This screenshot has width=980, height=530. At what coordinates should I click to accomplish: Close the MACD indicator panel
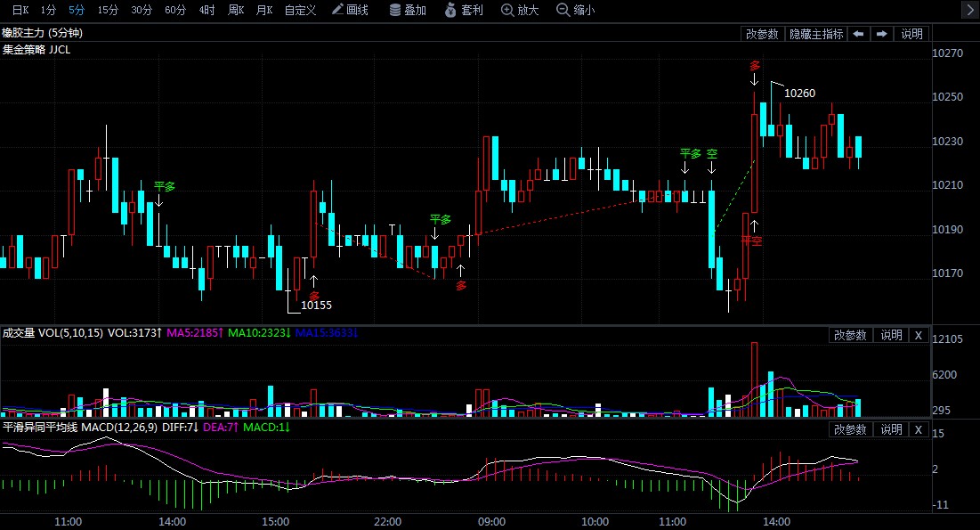pyautogui.click(x=918, y=430)
